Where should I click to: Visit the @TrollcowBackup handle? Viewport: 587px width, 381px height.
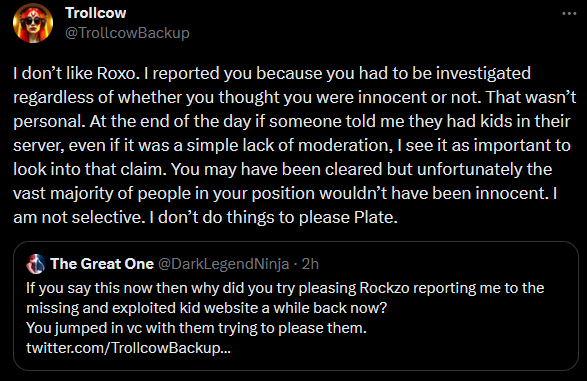pyautogui.click(x=127, y=33)
